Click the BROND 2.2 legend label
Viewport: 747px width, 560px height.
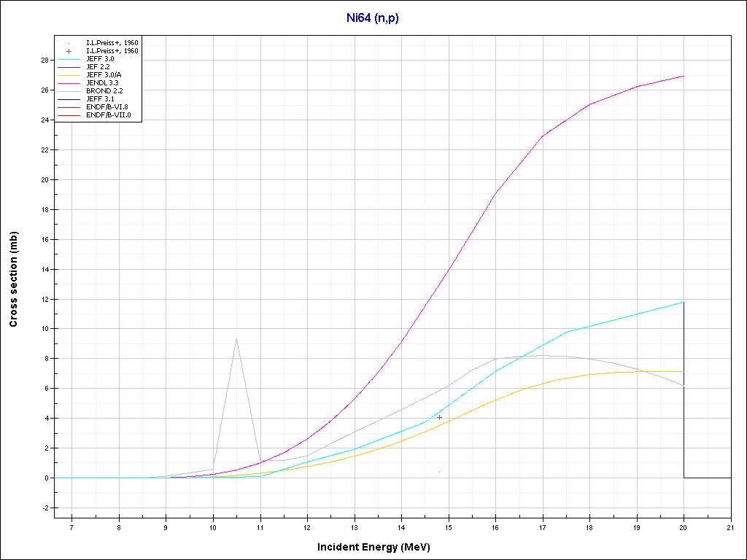(x=104, y=91)
